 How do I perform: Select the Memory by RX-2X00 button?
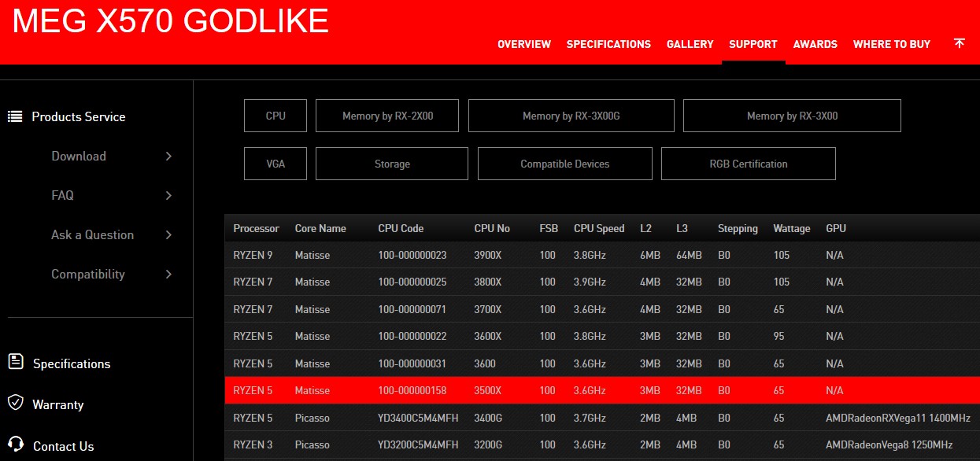click(x=387, y=116)
